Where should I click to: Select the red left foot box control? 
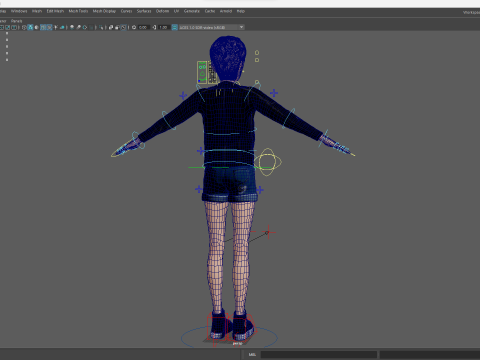(x=218, y=328)
